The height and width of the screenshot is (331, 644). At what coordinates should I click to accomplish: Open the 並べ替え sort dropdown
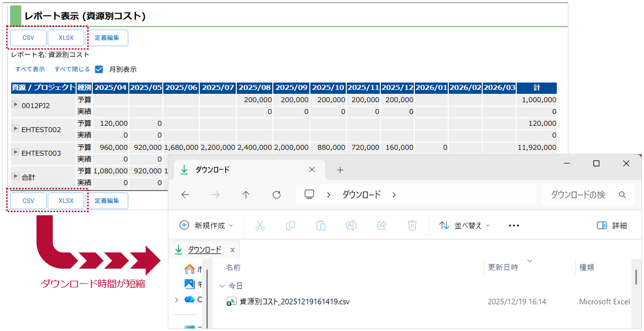click(x=464, y=225)
